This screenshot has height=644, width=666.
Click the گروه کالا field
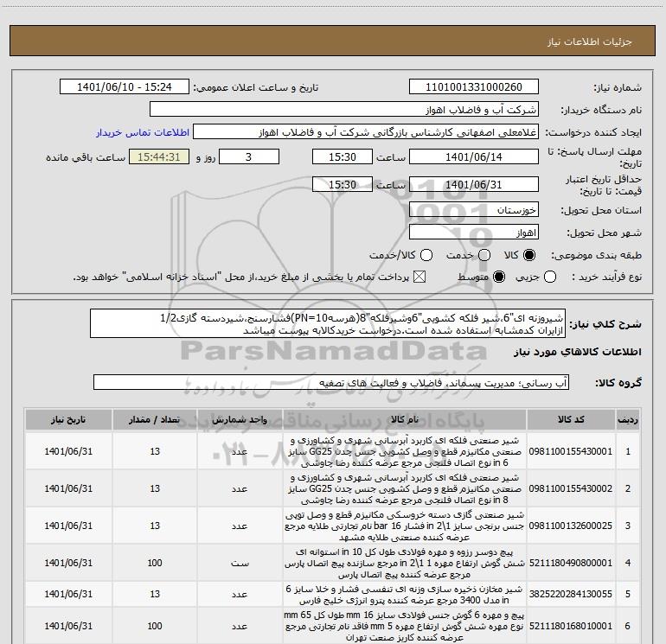pyautogui.click(x=331, y=382)
